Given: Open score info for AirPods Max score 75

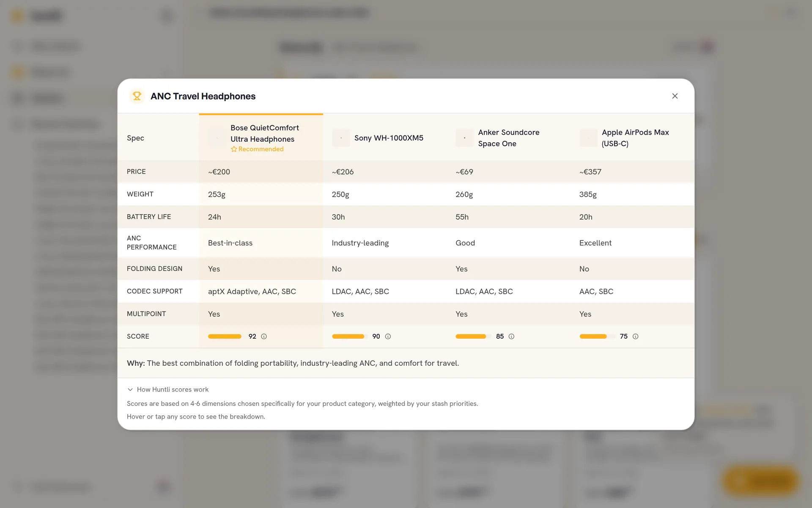Looking at the screenshot, I should [x=635, y=337].
